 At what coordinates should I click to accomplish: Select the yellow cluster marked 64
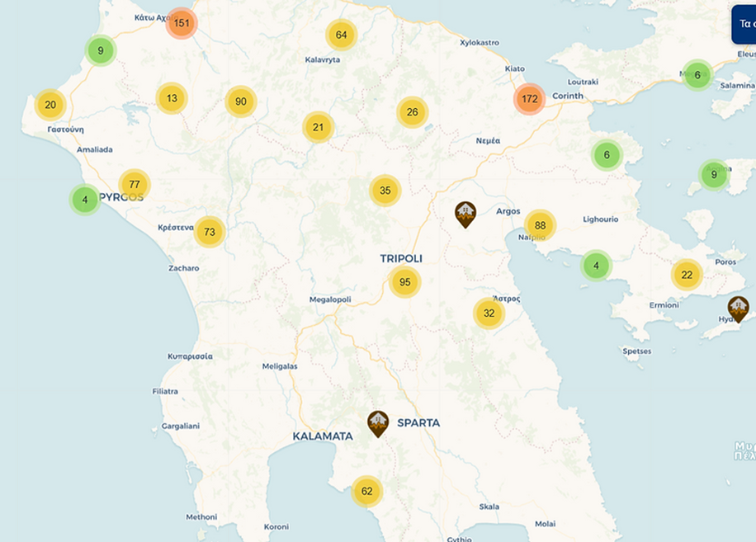coord(341,35)
